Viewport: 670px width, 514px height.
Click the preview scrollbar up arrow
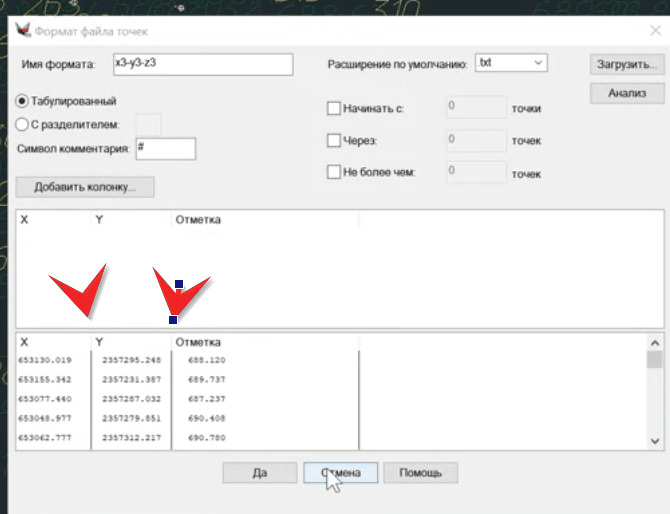click(655, 343)
